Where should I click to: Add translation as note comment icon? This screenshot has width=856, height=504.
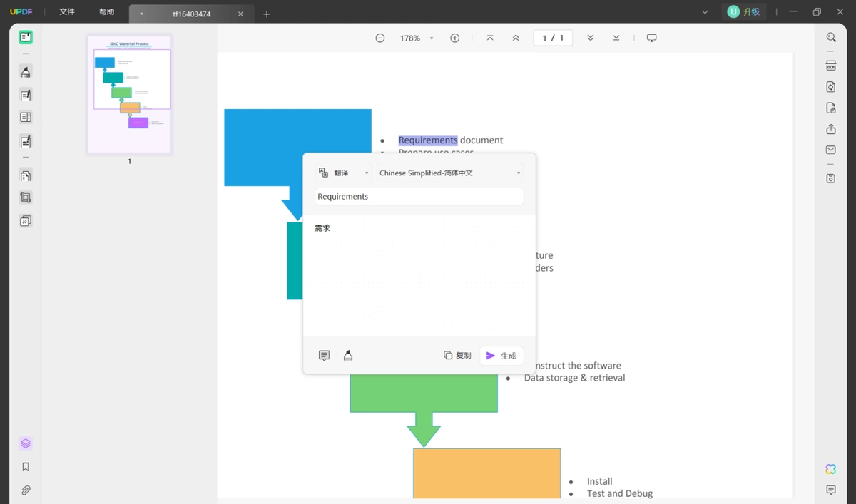[324, 355]
